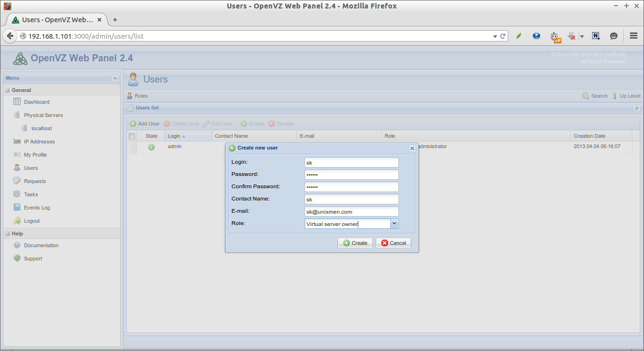644x351 pixels.
Task: Sort by the Login column header
Action: pos(189,136)
